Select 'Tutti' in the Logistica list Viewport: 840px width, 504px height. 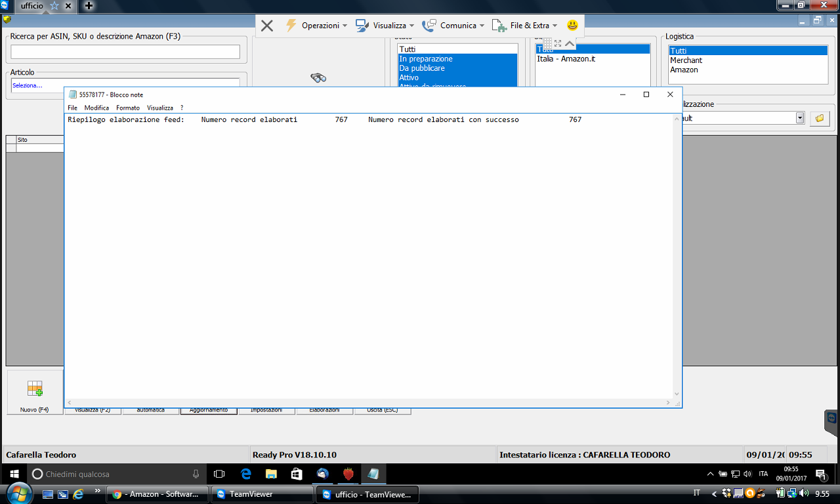coord(748,51)
